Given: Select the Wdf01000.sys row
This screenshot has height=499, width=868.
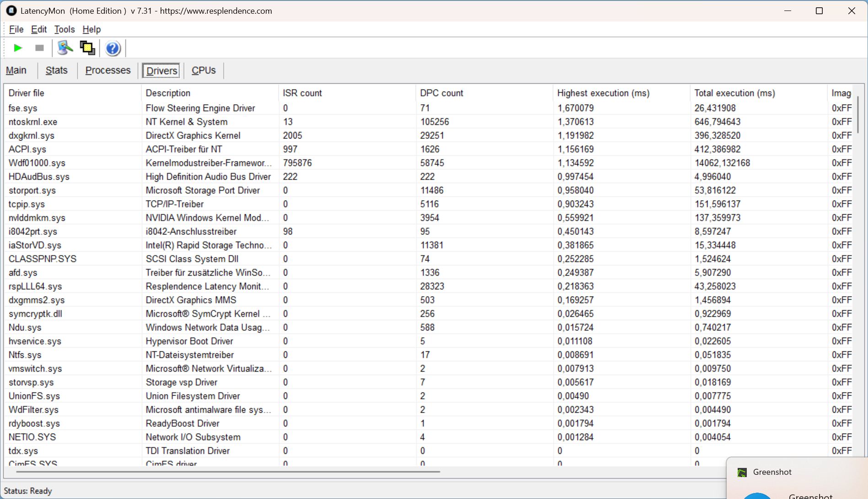Looking at the screenshot, I should coord(429,163).
